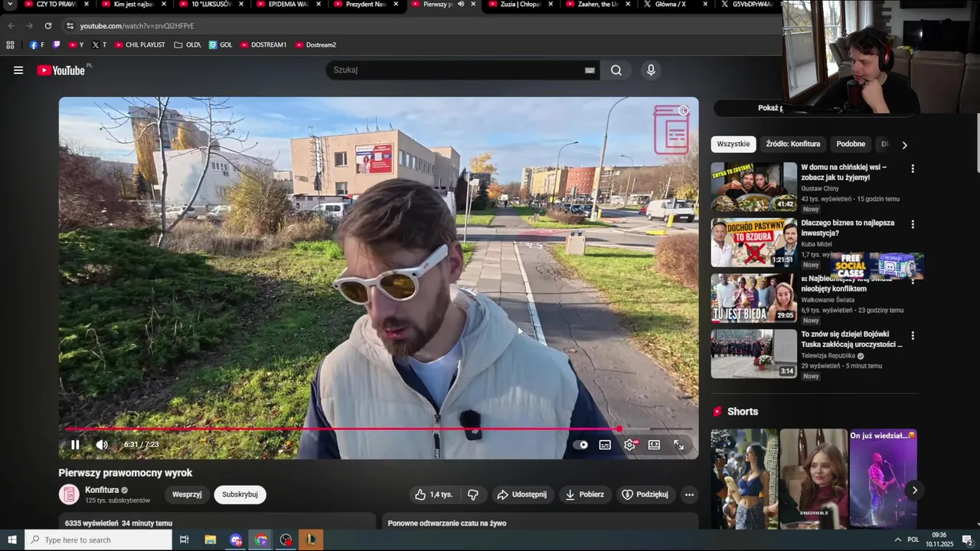The image size is (980, 551).
Task: Show next Shorts with arrow
Action: tap(914, 490)
